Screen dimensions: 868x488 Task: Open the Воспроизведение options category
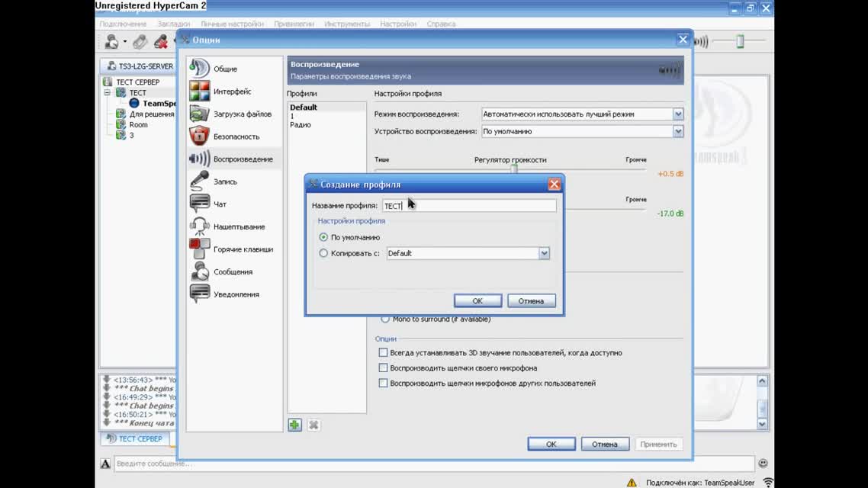(234, 159)
